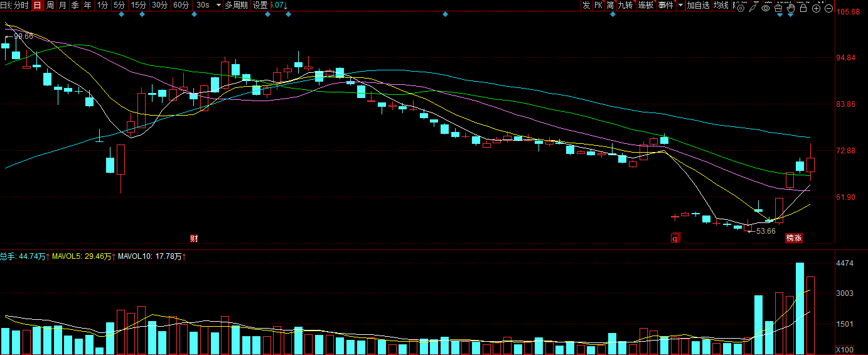This screenshot has width=868, height=355.
Task: Click the X100 volume unit label
Action: [x=846, y=349]
